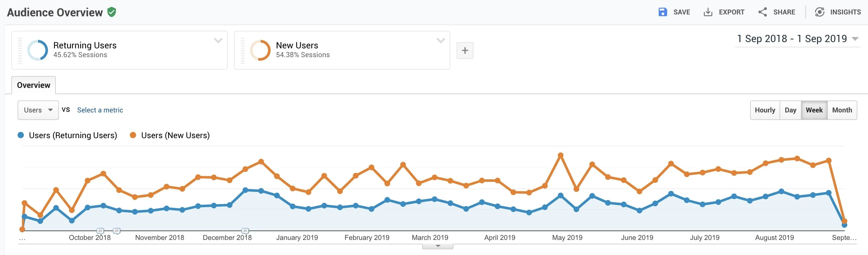Click the 45.62% Sessions text
The height and width of the screenshot is (255, 868).
click(x=80, y=55)
